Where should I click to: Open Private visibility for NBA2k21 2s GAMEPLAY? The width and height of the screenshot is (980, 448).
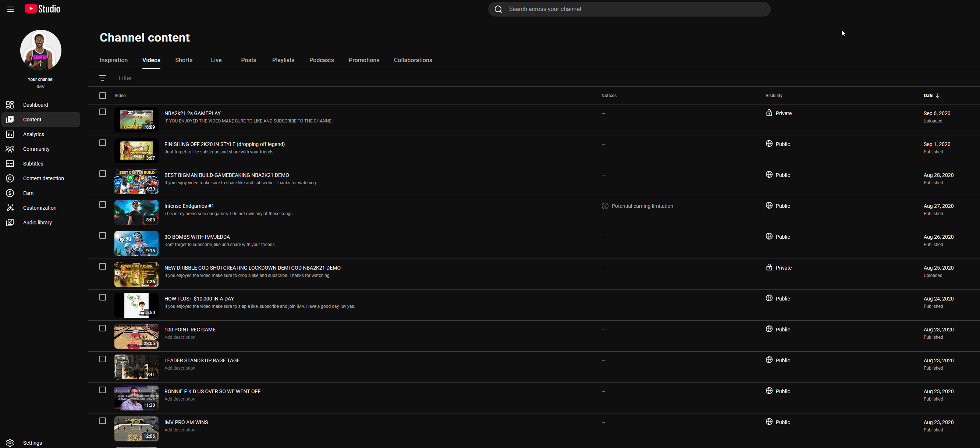click(779, 113)
